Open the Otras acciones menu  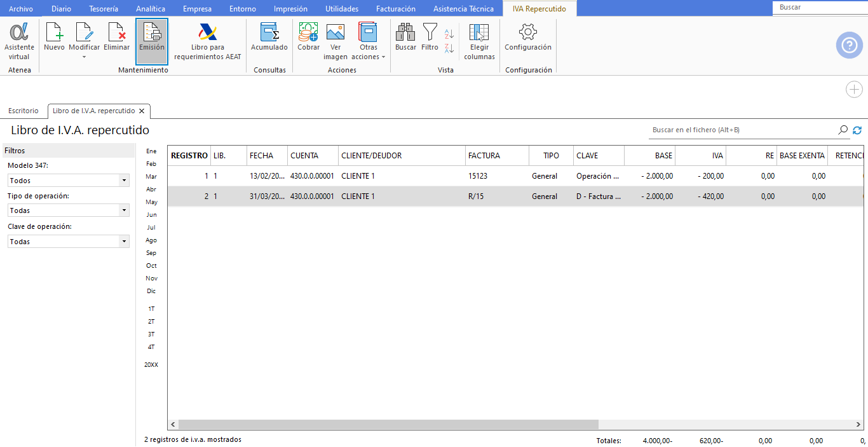pyautogui.click(x=368, y=41)
